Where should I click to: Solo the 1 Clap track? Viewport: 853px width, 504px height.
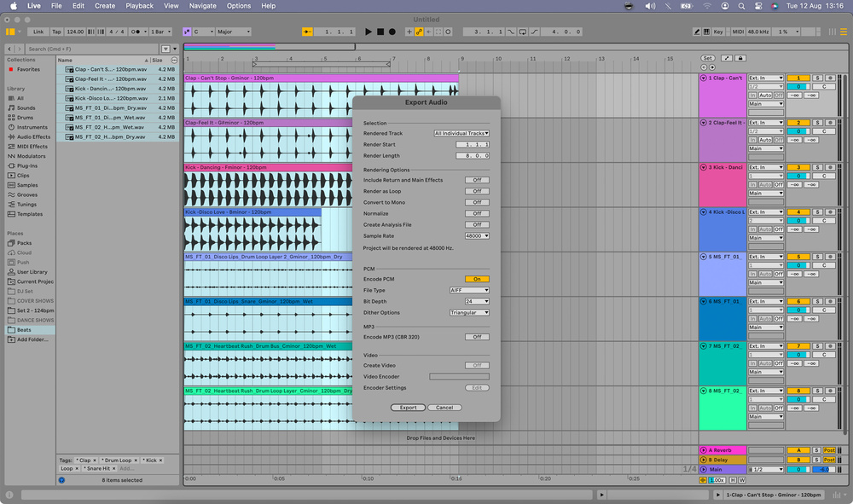coord(818,78)
